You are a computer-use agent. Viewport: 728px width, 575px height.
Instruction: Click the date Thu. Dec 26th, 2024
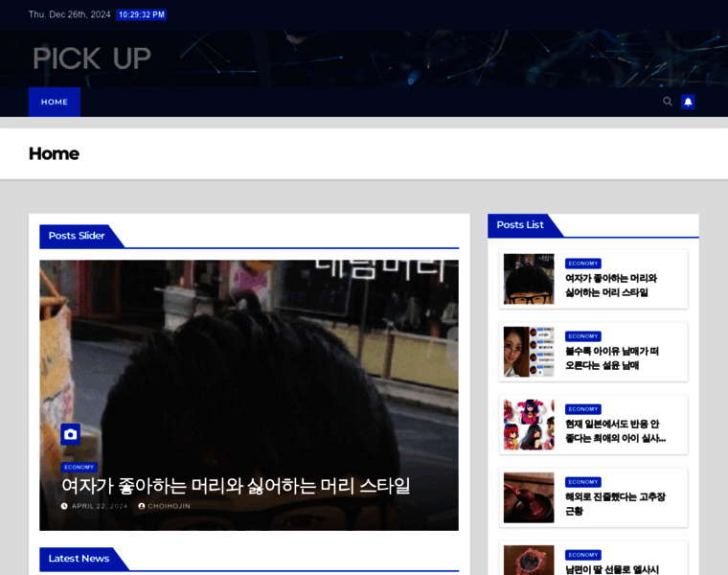(69, 14)
